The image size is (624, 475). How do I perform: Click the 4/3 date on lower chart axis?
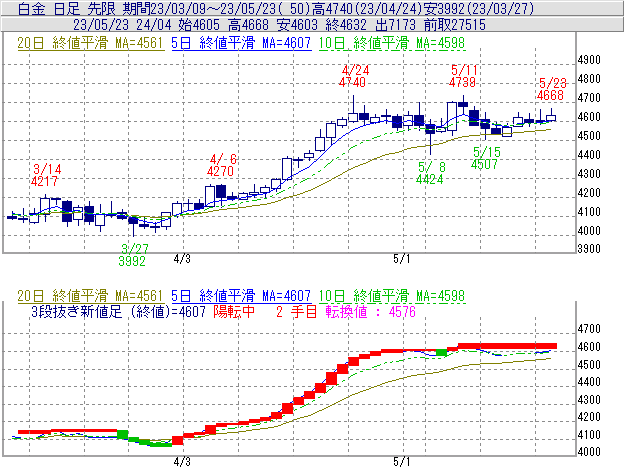(x=182, y=462)
